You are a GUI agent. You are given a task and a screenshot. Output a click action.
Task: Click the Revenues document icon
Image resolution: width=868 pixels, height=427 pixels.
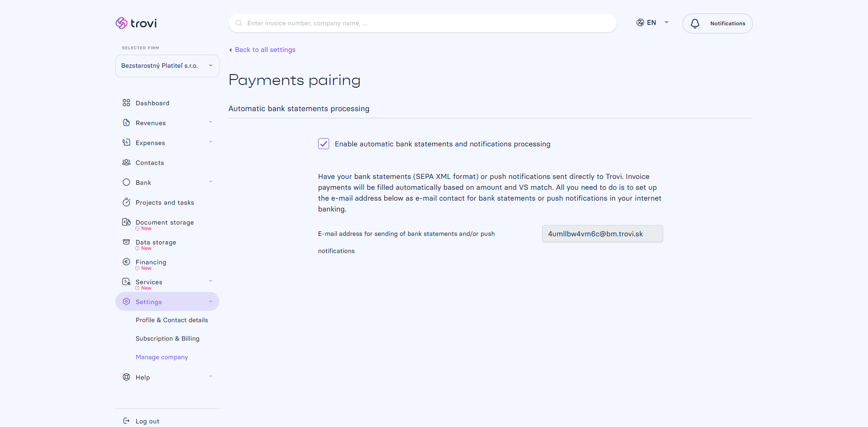(x=126, y=123)
